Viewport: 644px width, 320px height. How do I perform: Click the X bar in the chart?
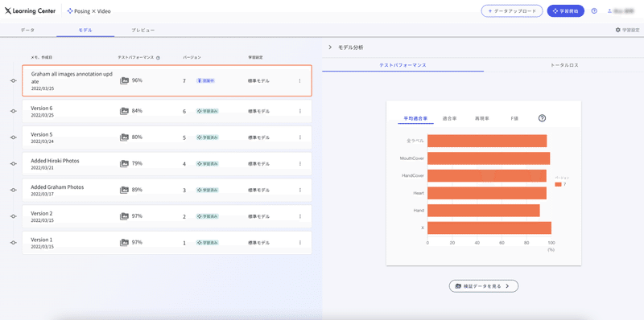click(x=489, y=228)
